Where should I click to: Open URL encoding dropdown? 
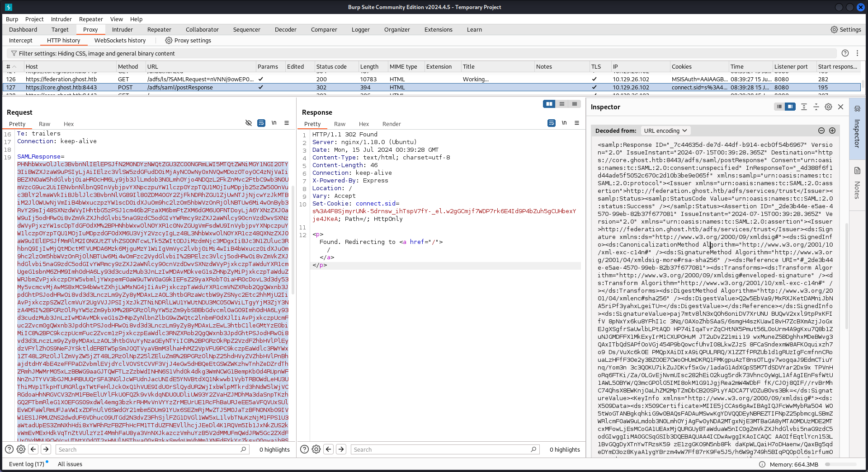pos(665,131)
